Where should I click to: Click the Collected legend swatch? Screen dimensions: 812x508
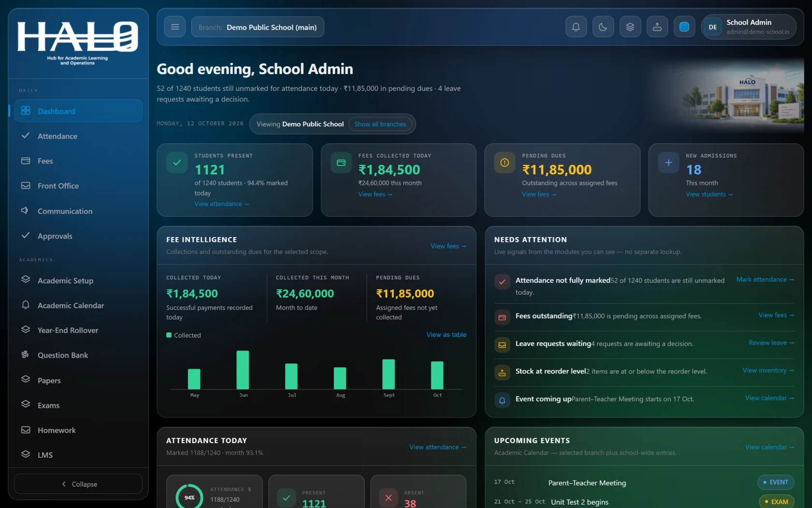click(169, 335)
